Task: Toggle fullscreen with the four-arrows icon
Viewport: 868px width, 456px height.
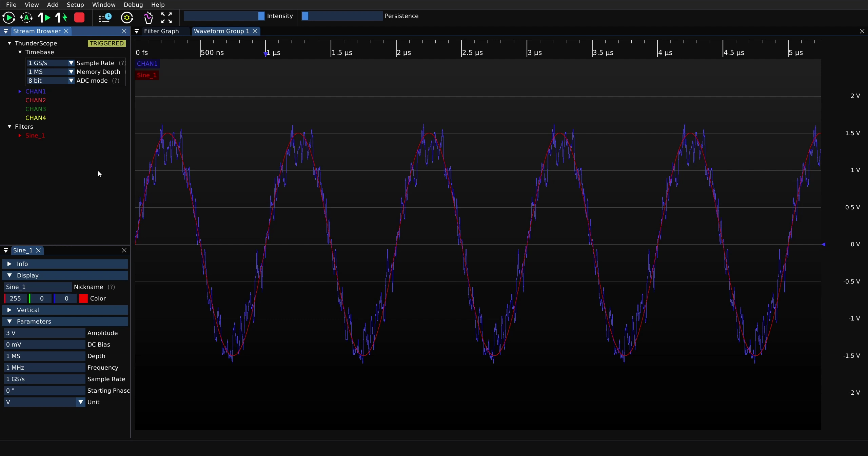Action: pos(166,18)
